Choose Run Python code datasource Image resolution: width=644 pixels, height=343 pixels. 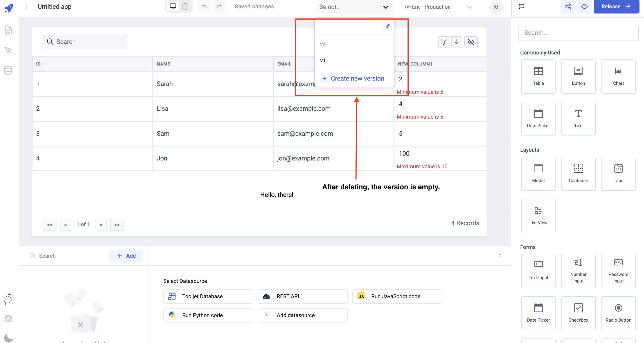tap(208, 315)
